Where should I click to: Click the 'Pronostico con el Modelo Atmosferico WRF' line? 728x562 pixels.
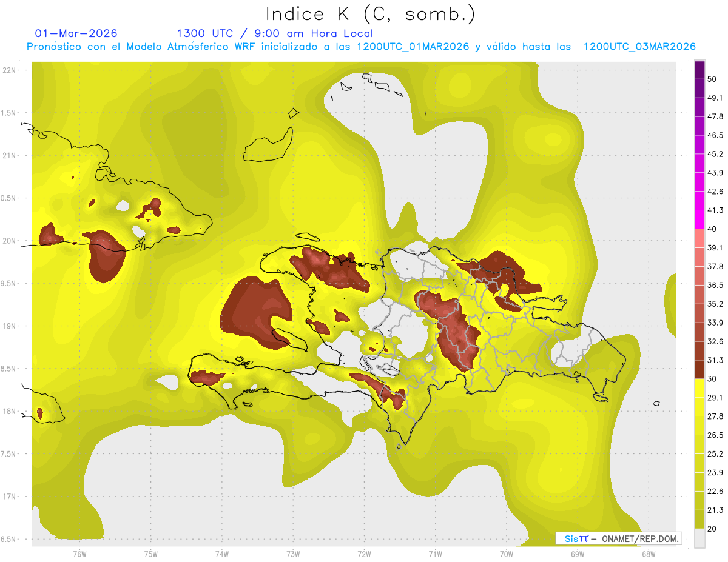[x=361, y=47]
